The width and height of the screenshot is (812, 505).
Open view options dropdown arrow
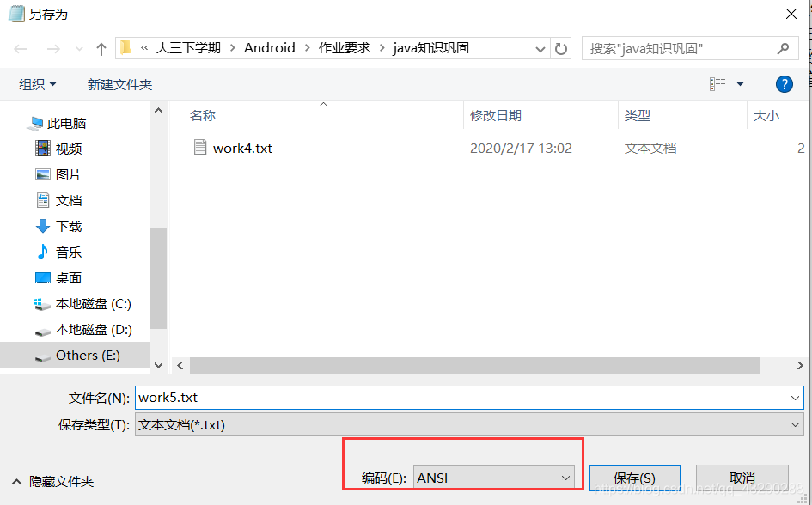(x=740, y=84)
